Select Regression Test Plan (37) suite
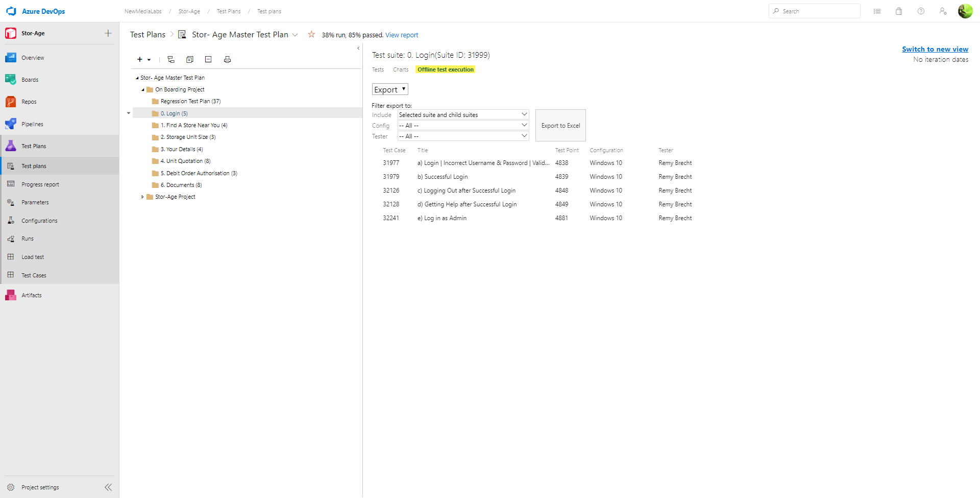The image size is (980, 498). pos(190,101)
